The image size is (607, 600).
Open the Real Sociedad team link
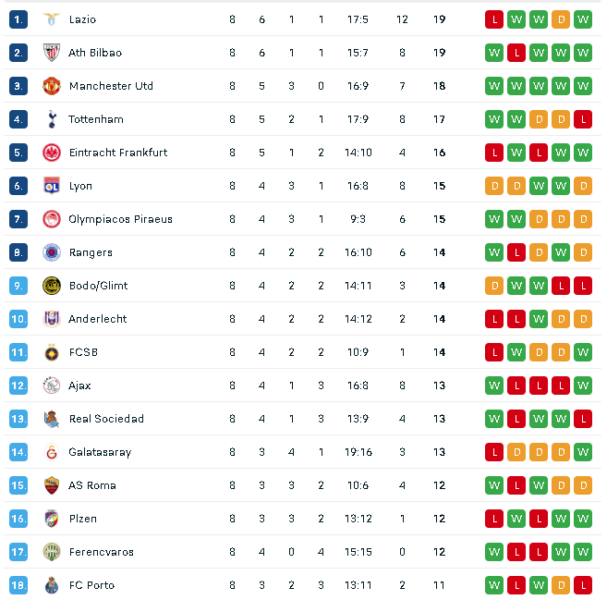(x=106, y=419)
